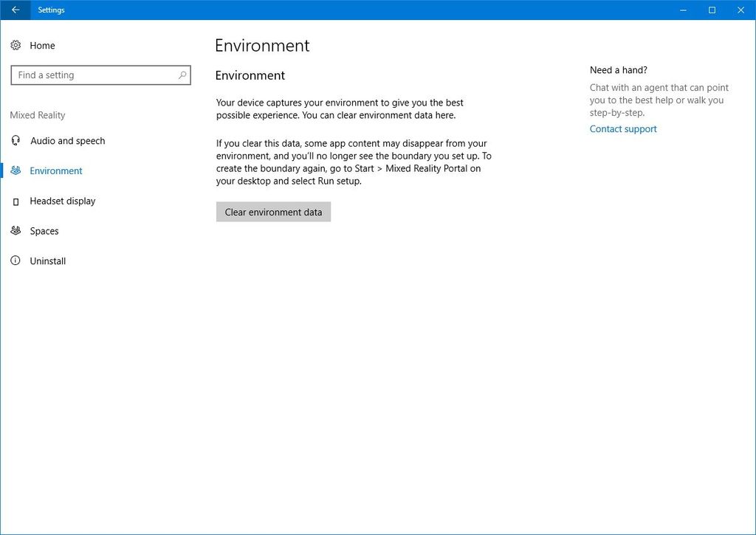756x535 pixels.
Task: Select the highlighted Environment sidebar entry
Action: (55, 170)
